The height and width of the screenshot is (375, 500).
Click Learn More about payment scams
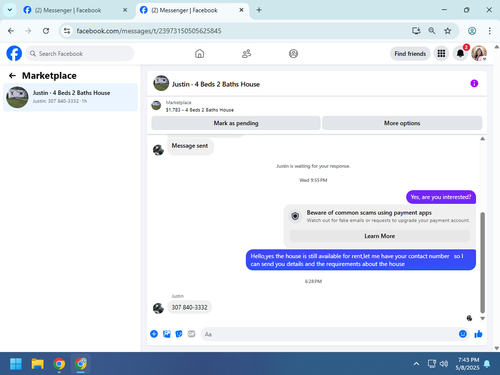[379, 236]
